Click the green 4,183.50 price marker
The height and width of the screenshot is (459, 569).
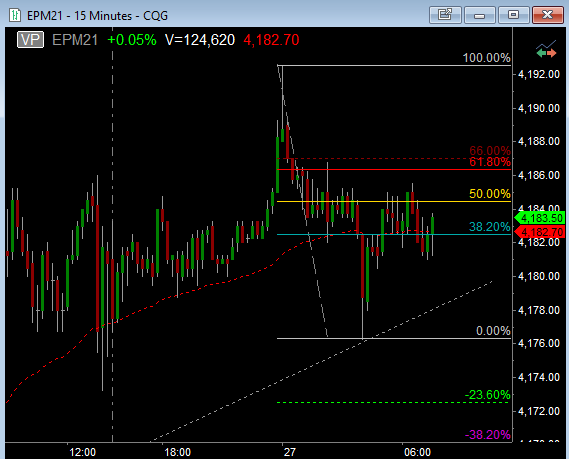(x=540, y=218)
